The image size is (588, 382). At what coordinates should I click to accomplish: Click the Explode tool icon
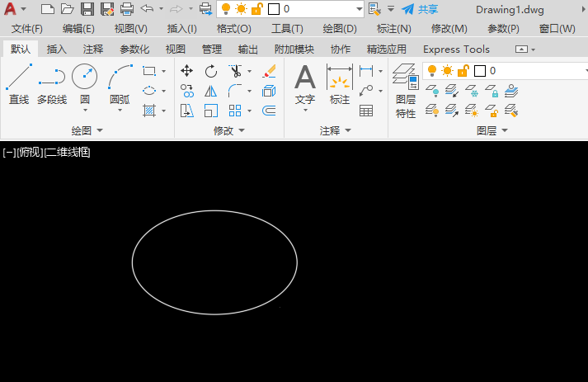269,91
